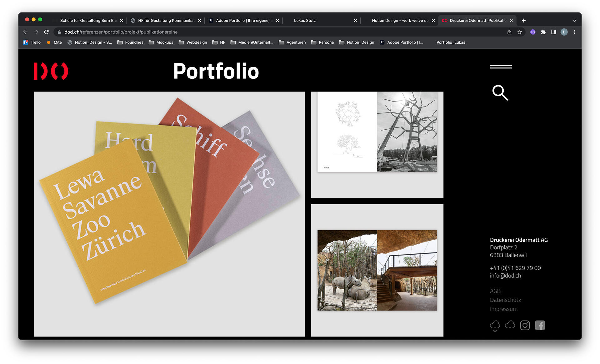This screenshot has width=600, height=364.
Task: Click the cloud upload icon
Action: 510,325
